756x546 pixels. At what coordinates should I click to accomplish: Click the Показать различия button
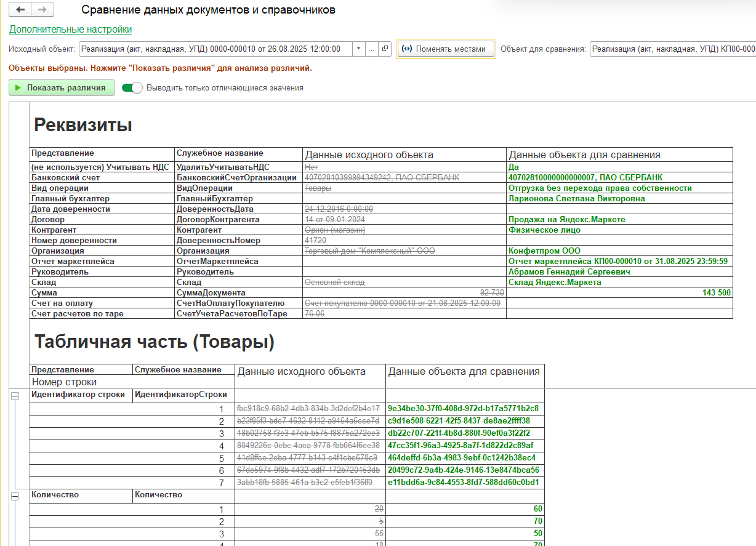[x=62, y=88]
